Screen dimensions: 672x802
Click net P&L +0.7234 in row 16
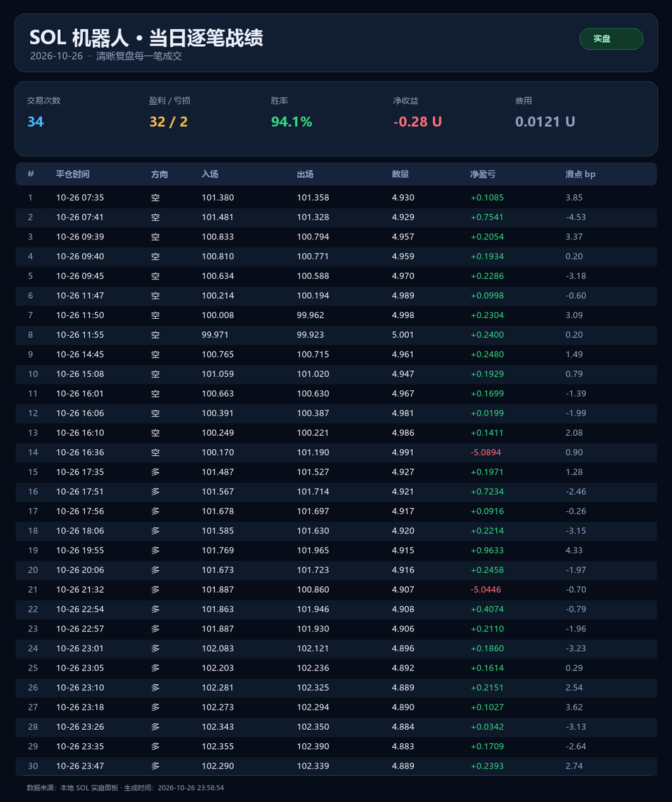[488, 492]
